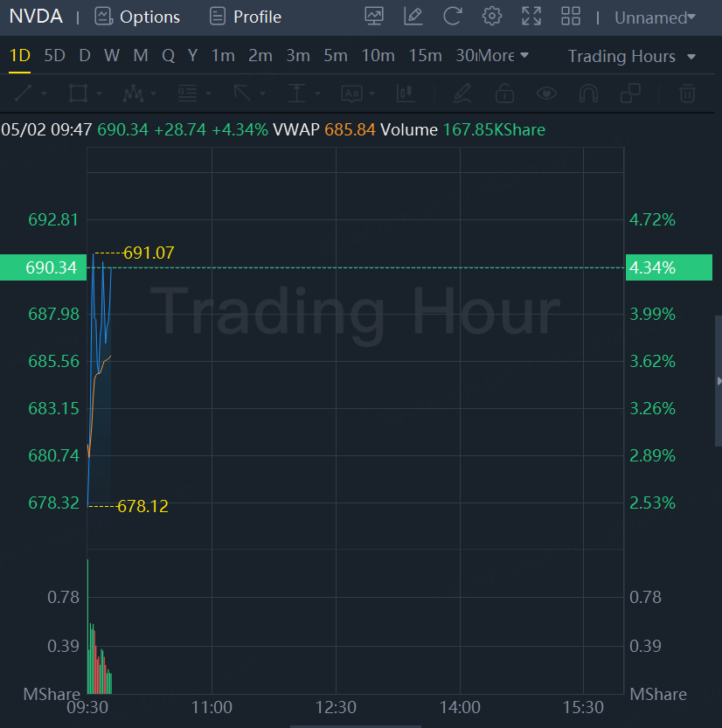Screen dimensions: 722x728
Task: Click the 691.07 high price marker
Action: tap(149, 253)
